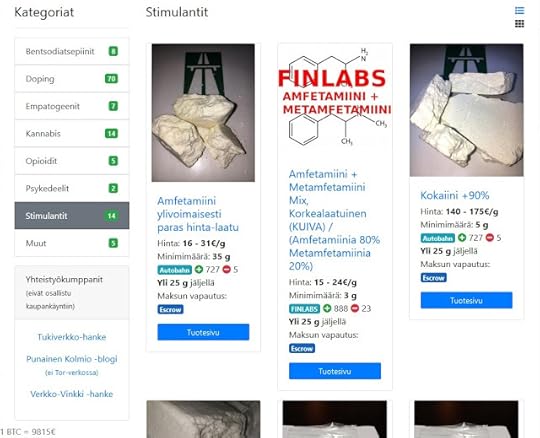Open the Tukiverkko-hanke partner link
Screen dimensions: 540x438
pyautogui.click(x=72, y=337)
